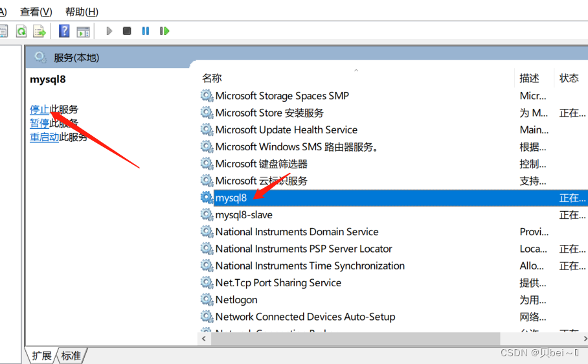Select the Microsoft Storage Spaces SMP service
Screen dimensions: 588x364
click(282, 96)
